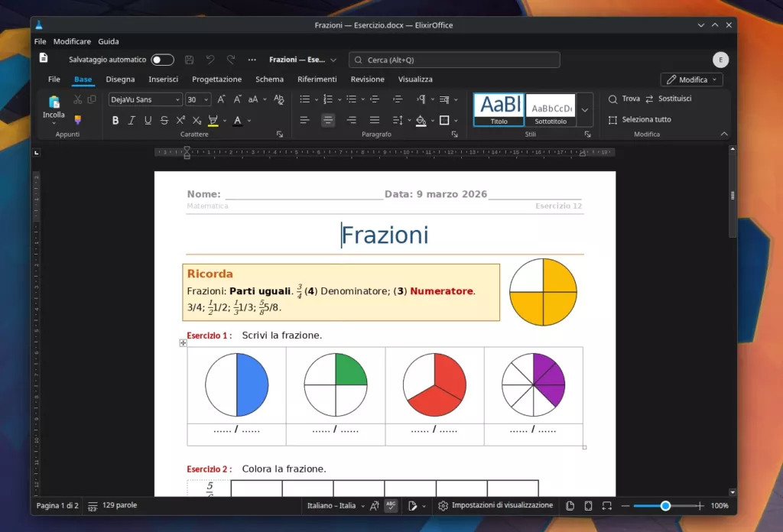The width and height of the screenshot is (783, 532).
Task: Click the word count icon in status bar
Action: point(93,506)
